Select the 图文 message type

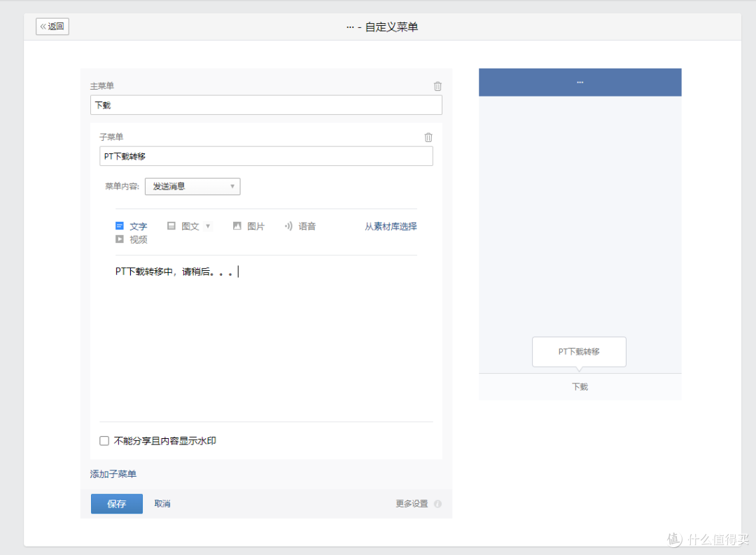click(183, 226)
